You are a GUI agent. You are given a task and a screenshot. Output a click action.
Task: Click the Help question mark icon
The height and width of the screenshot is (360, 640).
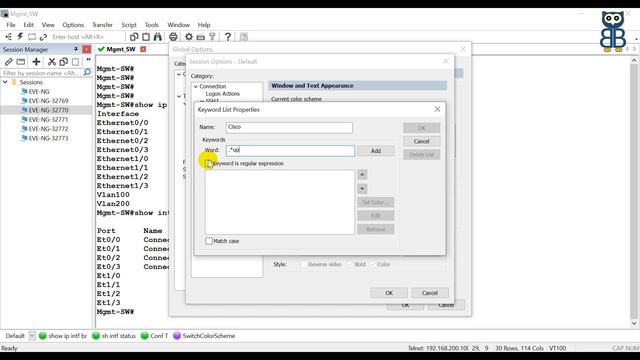click(228, 37)
